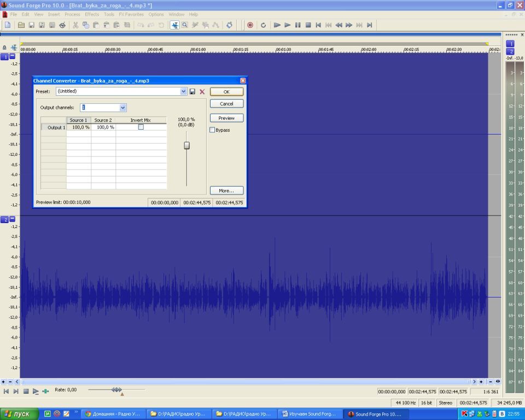Open the Options menu
This screenshot has height=420, width=525.
pyautogui.click(x=156, y=14)
